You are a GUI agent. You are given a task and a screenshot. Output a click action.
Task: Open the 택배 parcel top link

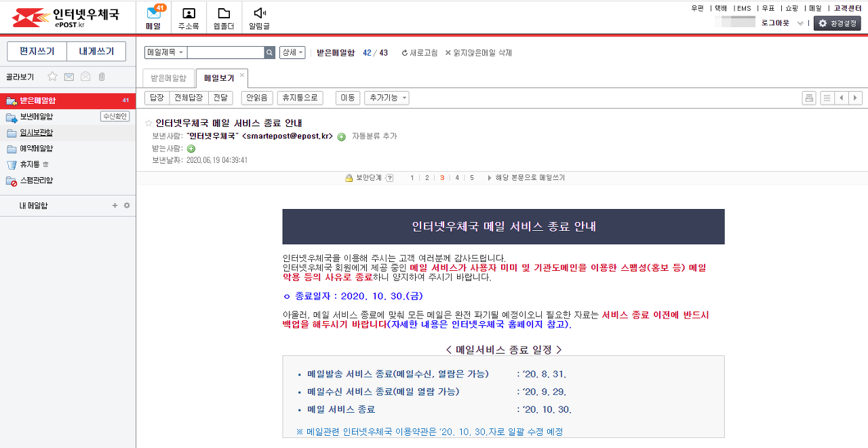(x=721, y=8)
